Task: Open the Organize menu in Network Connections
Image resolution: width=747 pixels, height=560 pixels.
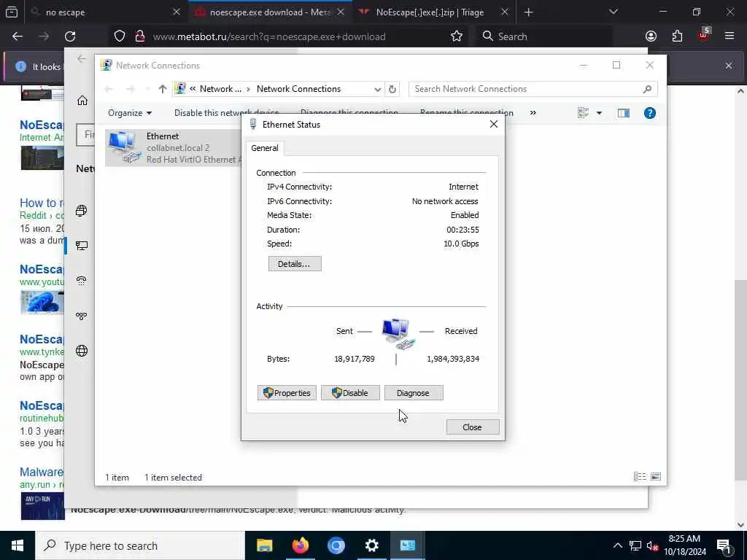Action: pos(130,113)
